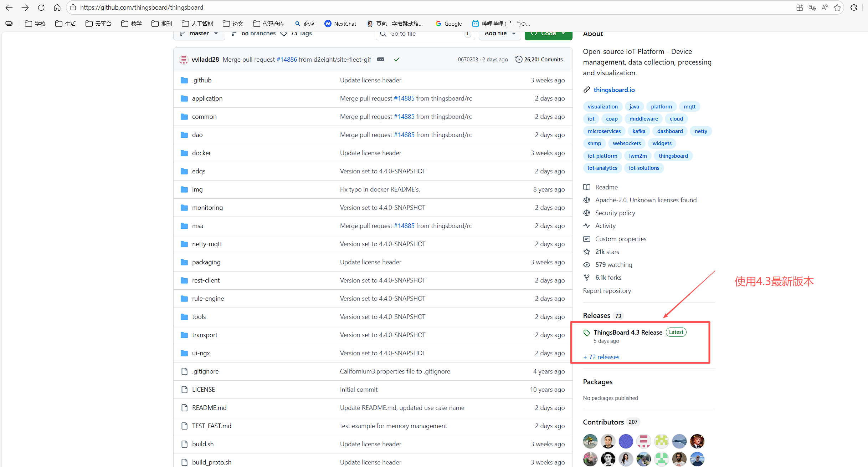Open the 26,201 Commits history

click(x=539, y=60)
